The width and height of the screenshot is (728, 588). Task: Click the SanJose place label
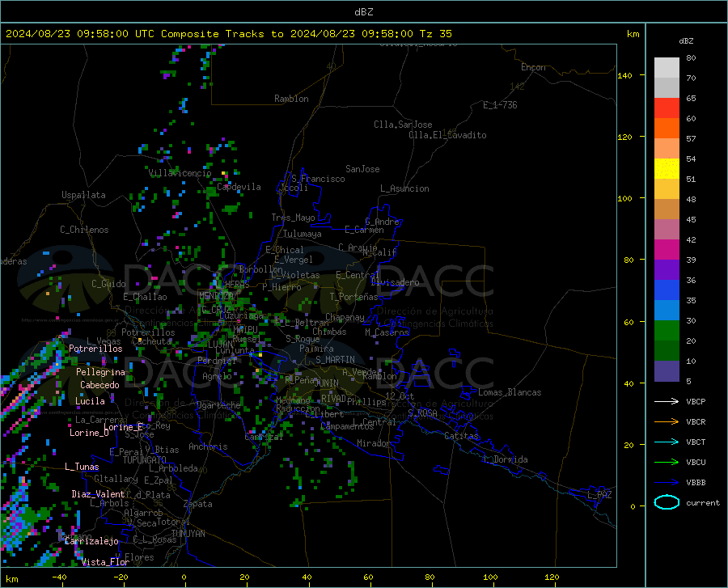point(362,169)
